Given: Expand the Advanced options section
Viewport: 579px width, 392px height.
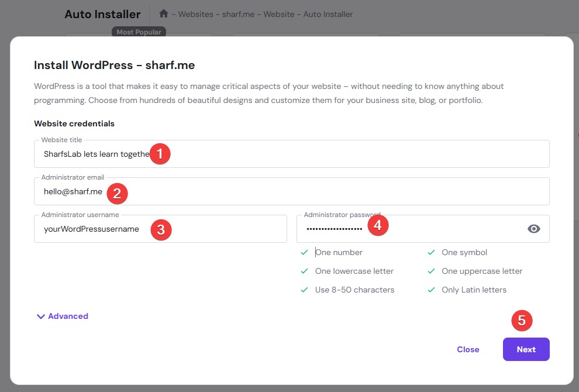Looking at the screenshot, I should [x=62, y=317].
